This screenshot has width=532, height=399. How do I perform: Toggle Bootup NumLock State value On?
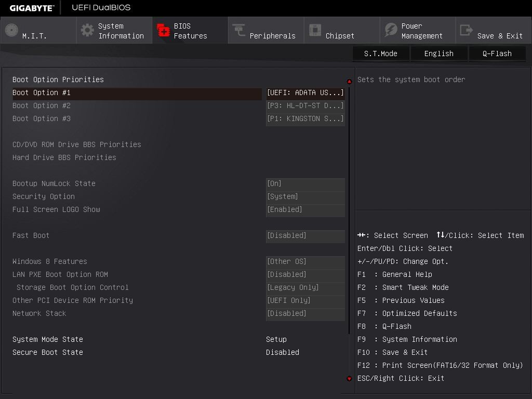305,183
